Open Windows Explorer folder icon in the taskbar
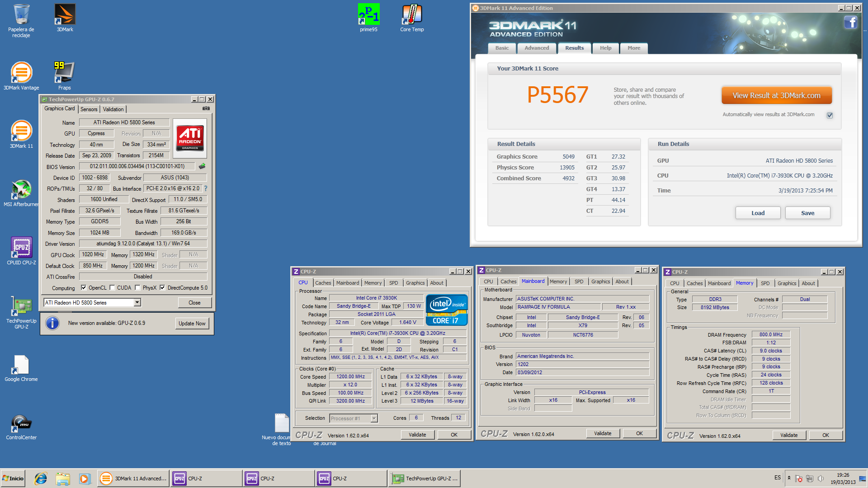Viewport: 868px width, 488px height. [63, 479]
